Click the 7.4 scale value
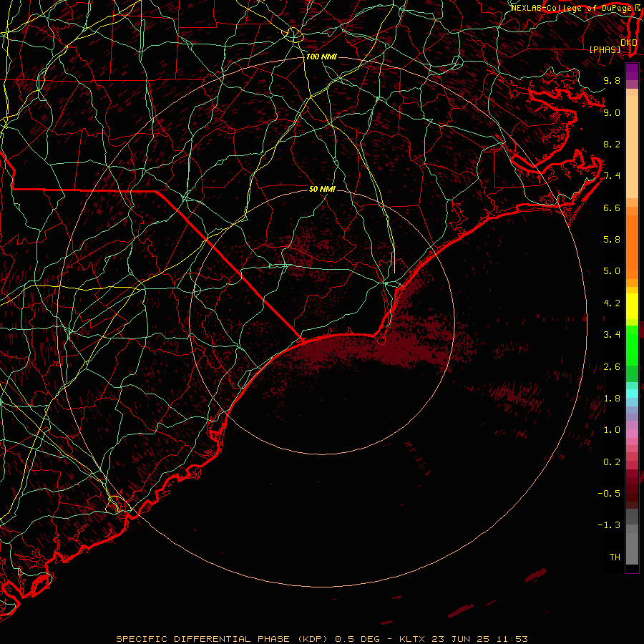The image size is (644, 644). tap(612, 176)
